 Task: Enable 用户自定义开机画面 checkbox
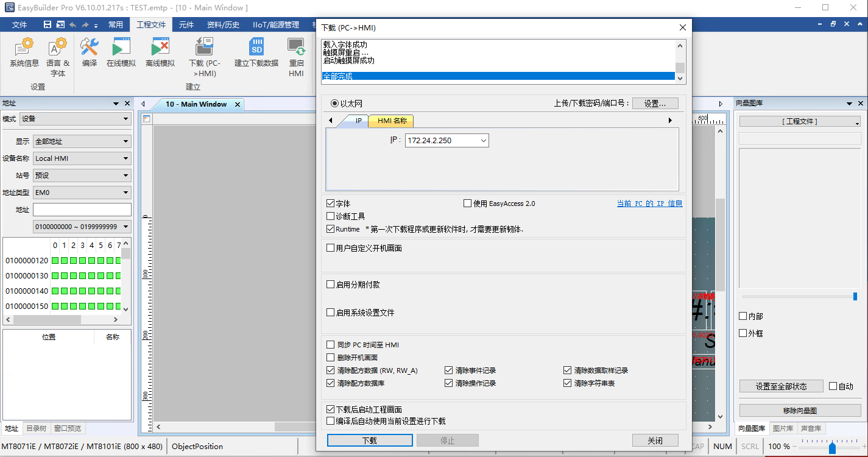point(331,248)
